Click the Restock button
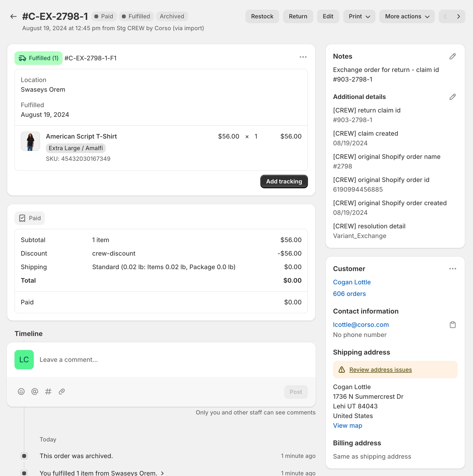473x476 pixels. pyautogui.click(x=262, y=16)
